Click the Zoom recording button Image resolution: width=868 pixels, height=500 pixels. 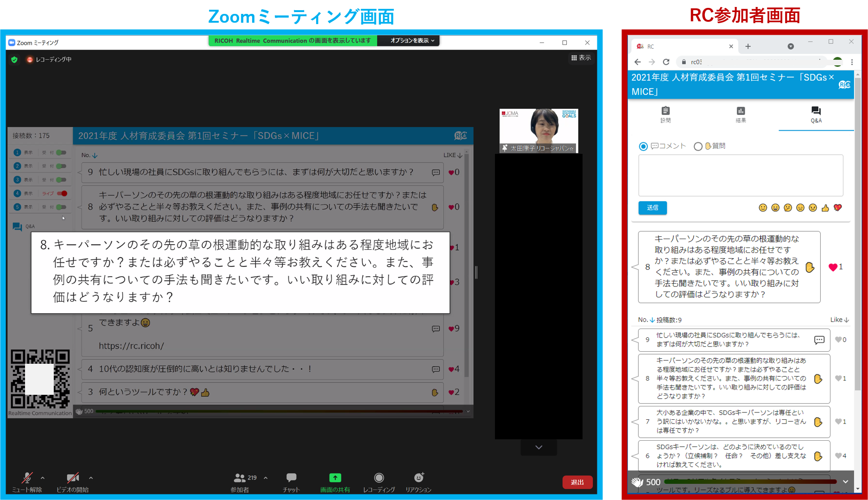[x=379, y=481]
